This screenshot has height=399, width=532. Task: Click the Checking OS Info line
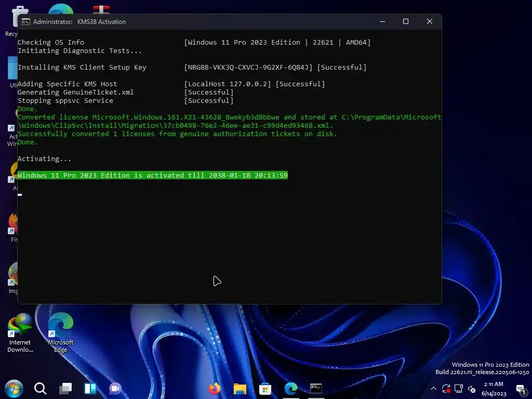(x=51, y=43)
